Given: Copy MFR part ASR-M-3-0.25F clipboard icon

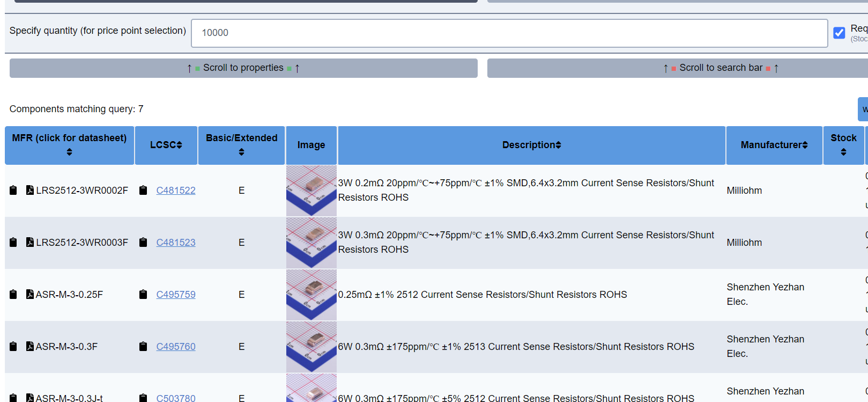Looking at the screenshot, I should pos(13,295).
